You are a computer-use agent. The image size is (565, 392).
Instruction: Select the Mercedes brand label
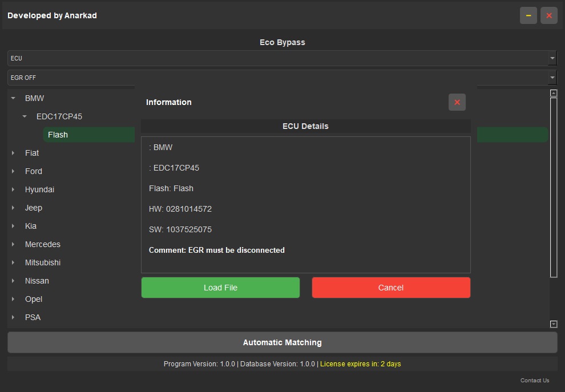coord(43,244)
